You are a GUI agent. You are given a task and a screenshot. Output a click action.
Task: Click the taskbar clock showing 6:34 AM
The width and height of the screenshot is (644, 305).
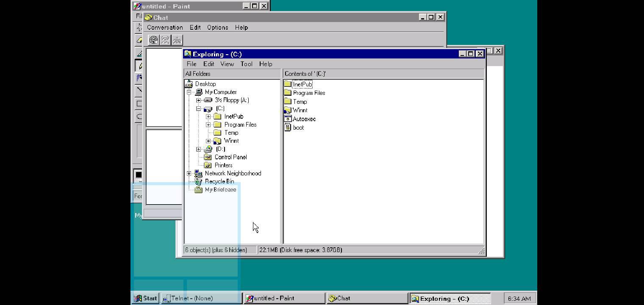tap(519, 299)
